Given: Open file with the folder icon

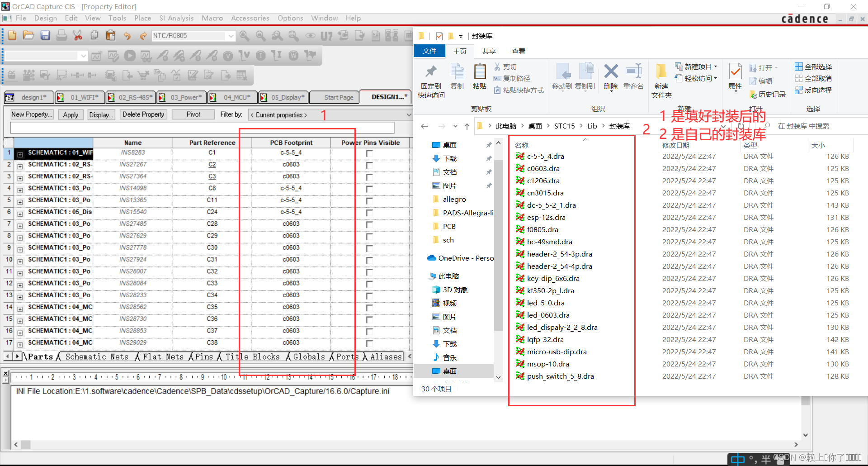Looking at the screenshot, I should click(28, 35).
